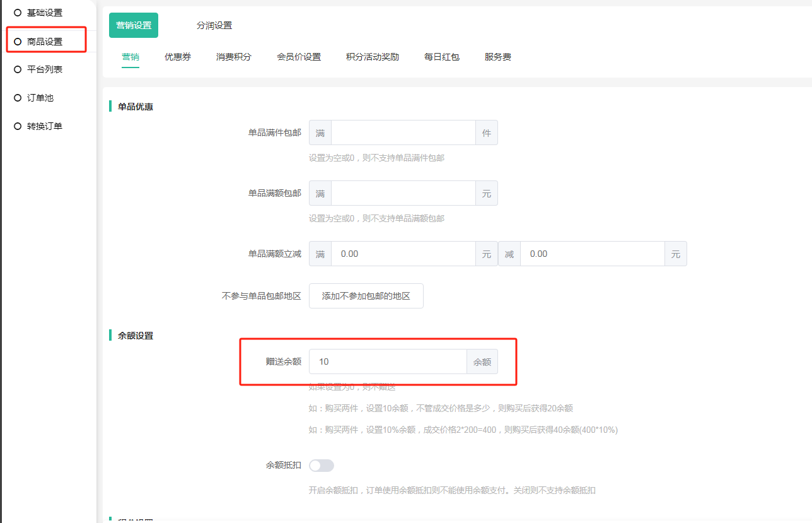The width and height of the screenshot is (812, 523).
Task: Focus the 单品满件包邮 quantity input
Action: tap(403, 133)
